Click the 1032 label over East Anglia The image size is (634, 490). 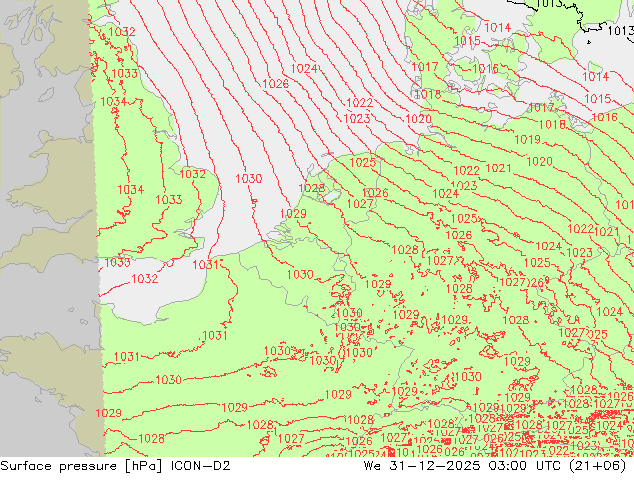click(192, 174)
